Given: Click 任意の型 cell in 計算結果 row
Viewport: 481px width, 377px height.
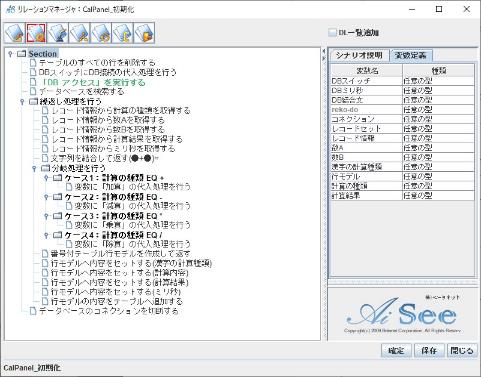Looking at the screenshot, I should pos(438,196).
